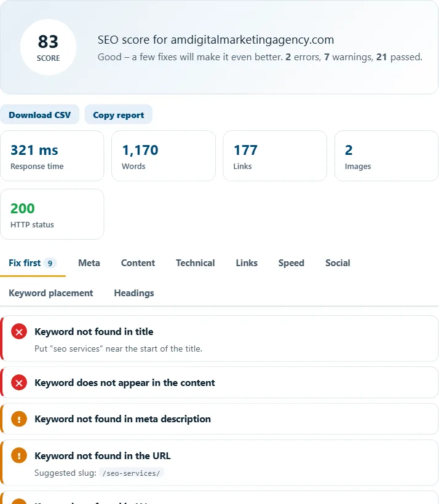Image resolution: width=439 pixels, height=504 pixels.
Task: Copy the report with Copy report button
Action: (x=118, y=115)
